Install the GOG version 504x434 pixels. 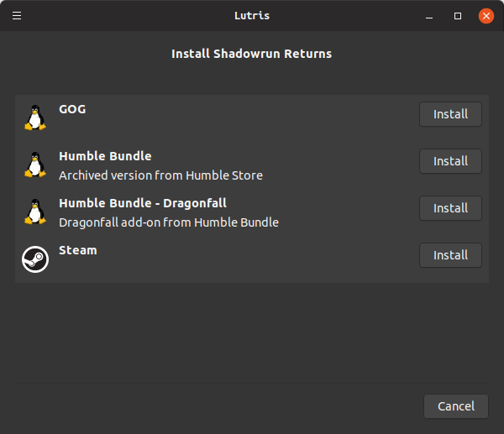450,114
